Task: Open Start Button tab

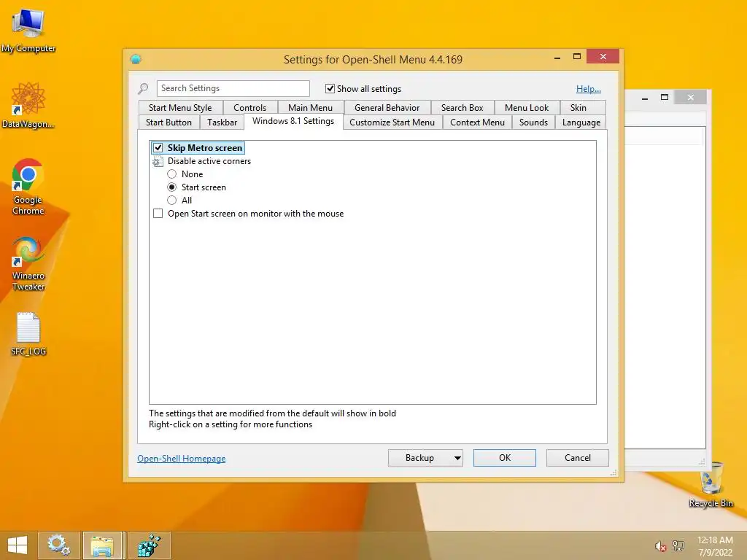Action: pyautogui.click(x=169, y=122)
